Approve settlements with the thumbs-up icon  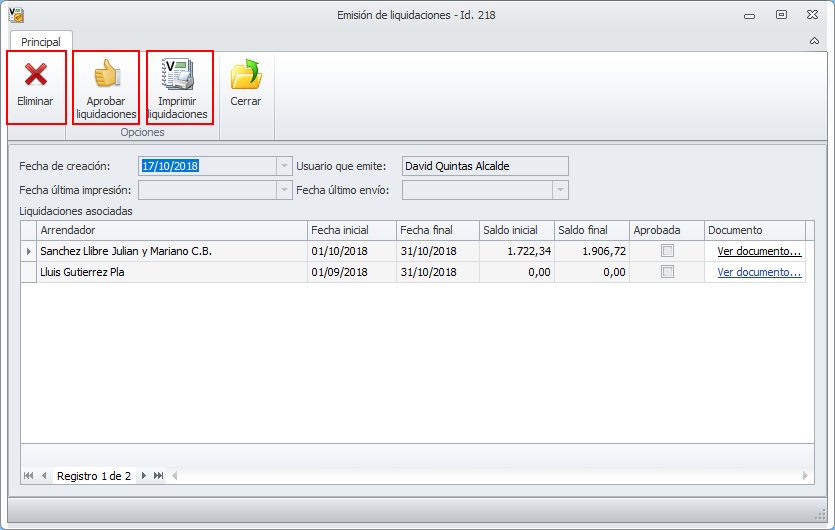point(107,74)
